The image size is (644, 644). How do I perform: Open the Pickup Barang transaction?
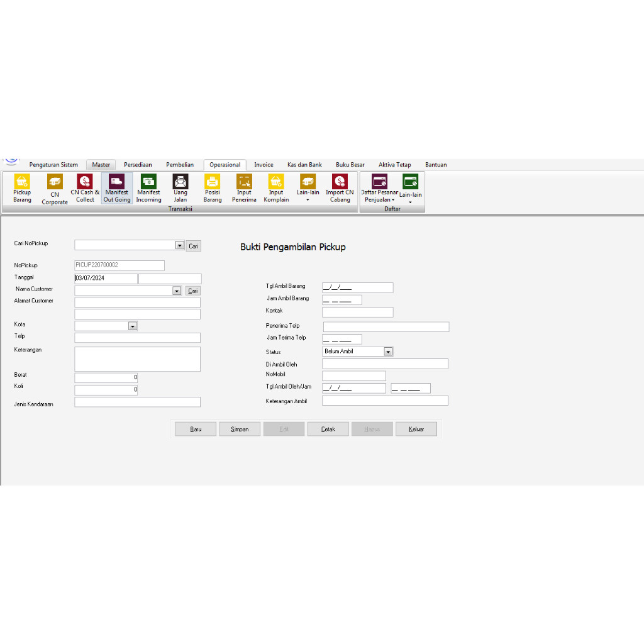click(x=22, y=188)
